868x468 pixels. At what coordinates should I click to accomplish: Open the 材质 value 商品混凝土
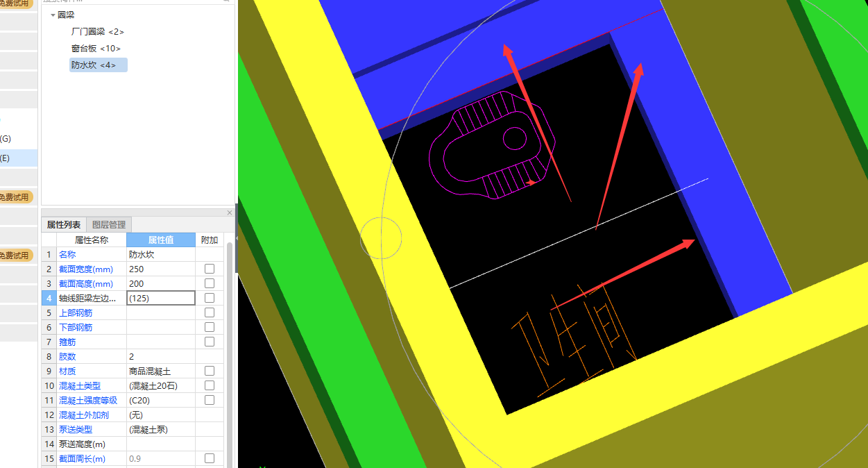pos(161,371)
